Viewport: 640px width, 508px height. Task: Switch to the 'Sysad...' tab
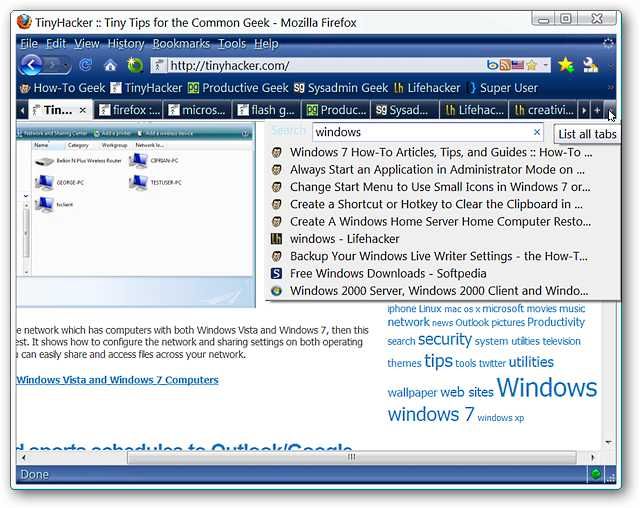[404, 110]
